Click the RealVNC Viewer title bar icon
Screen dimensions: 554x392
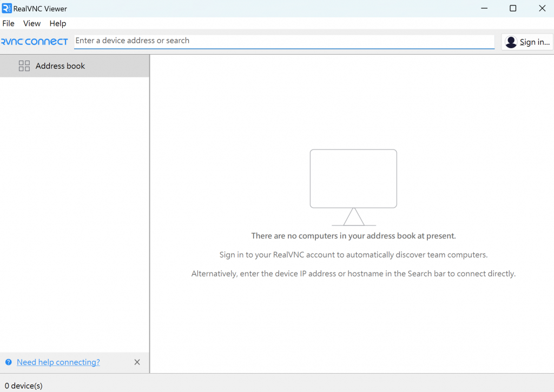(x=6, y=8)
